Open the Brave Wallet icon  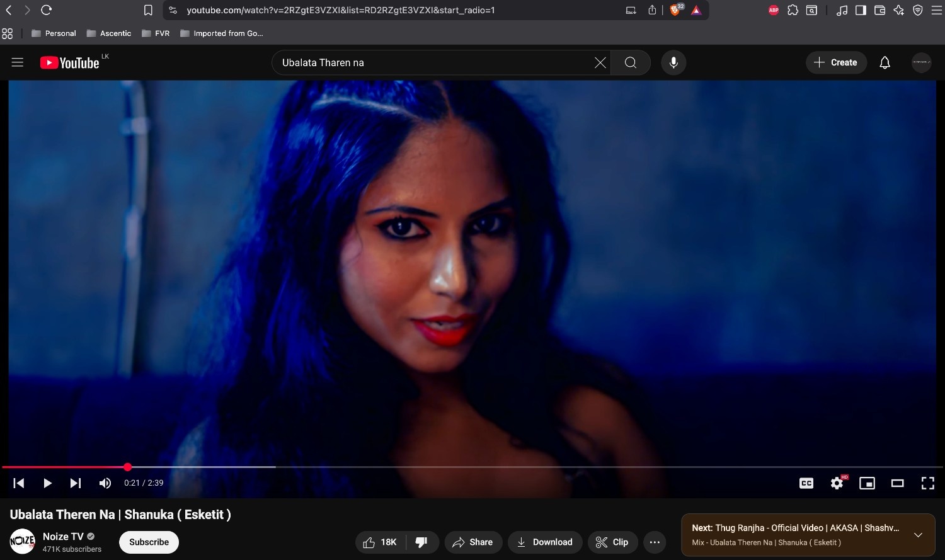880,10
